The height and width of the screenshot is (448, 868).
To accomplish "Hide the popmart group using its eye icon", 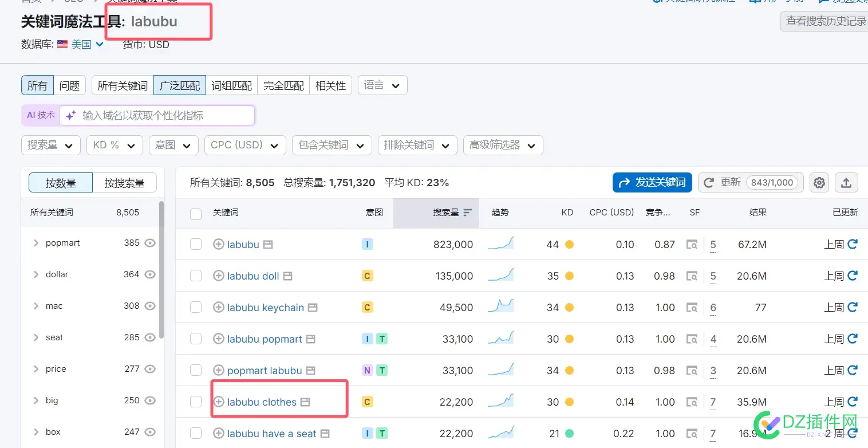I will pyautogui.click(x=150, y=243).
